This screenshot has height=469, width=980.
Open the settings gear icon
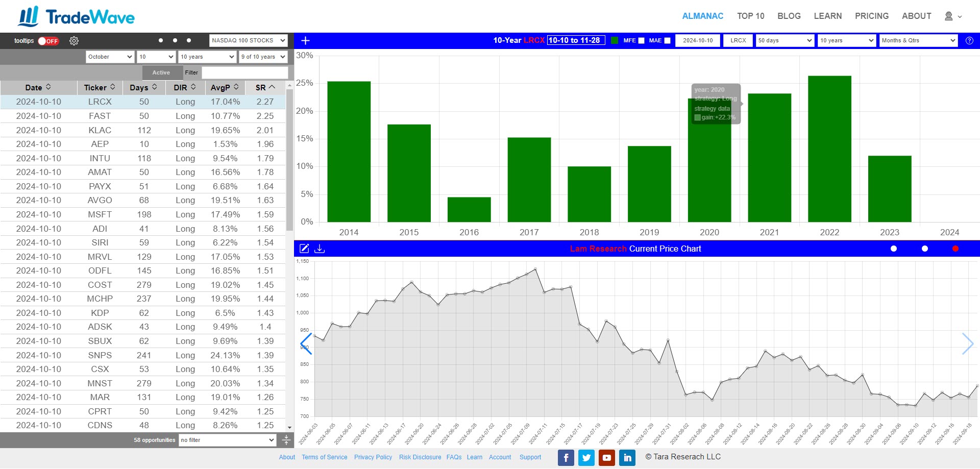[74, 41]
